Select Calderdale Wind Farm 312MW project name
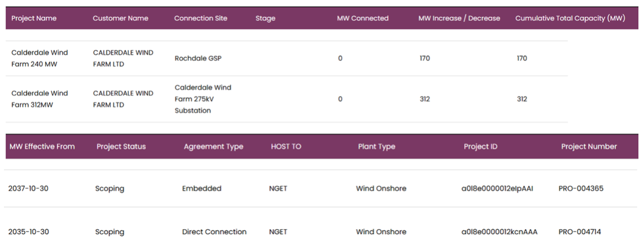Screen dimensions: 644x249 [40, 99]
